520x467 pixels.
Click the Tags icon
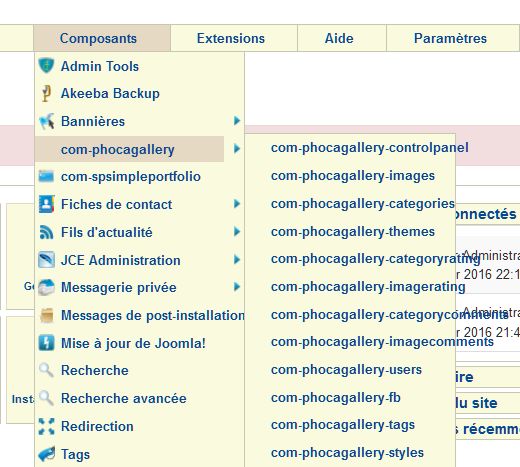(46, 454)
